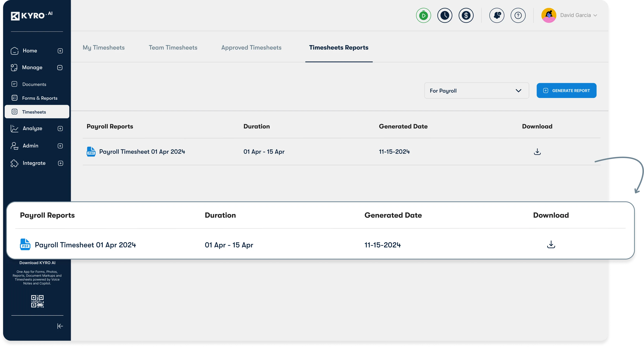The height and width of the screenshot is (347, 644).
Task: Switch to the Approved Timesheets tab
Action: (x=251, y=47)
